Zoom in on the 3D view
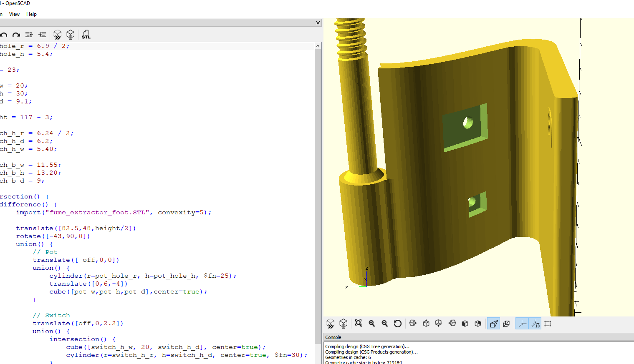 (371, 324)
